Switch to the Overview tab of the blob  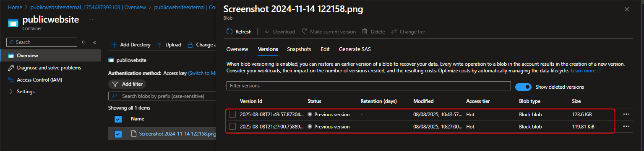[x=237, y=49]
